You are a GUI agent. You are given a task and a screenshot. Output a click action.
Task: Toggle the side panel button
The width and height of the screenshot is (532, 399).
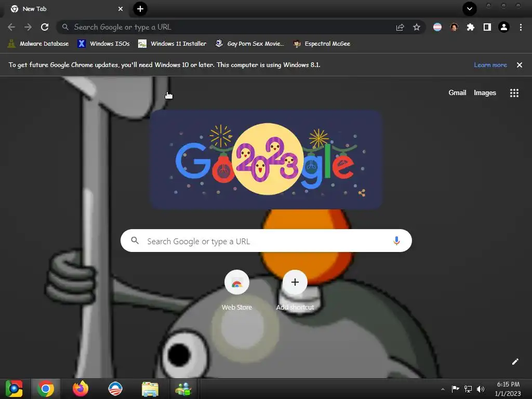tap(487, 27)
